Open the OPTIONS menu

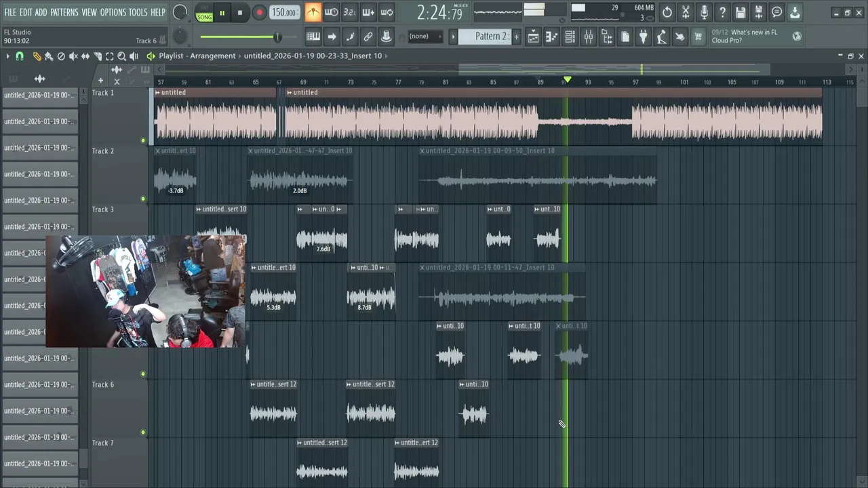113,12
